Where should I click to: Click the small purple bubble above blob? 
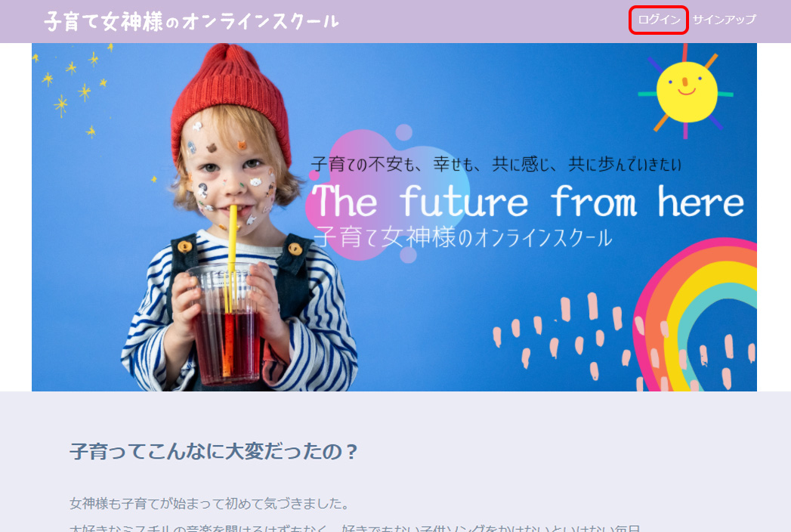coord(403,132)
